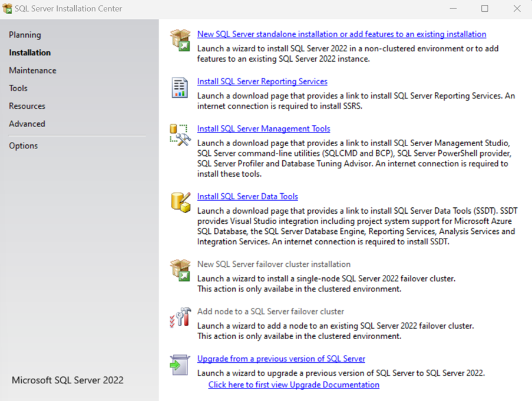Screen dimensions: 532x401
Task: Open the Advanced section
Action: click(27, 124)
